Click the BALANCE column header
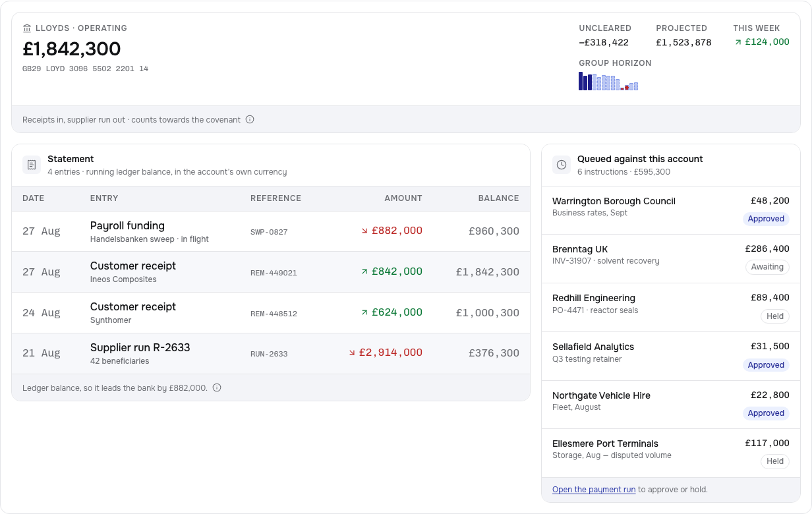The height and width of the screenshot is (514, 812). pos(499,198)
